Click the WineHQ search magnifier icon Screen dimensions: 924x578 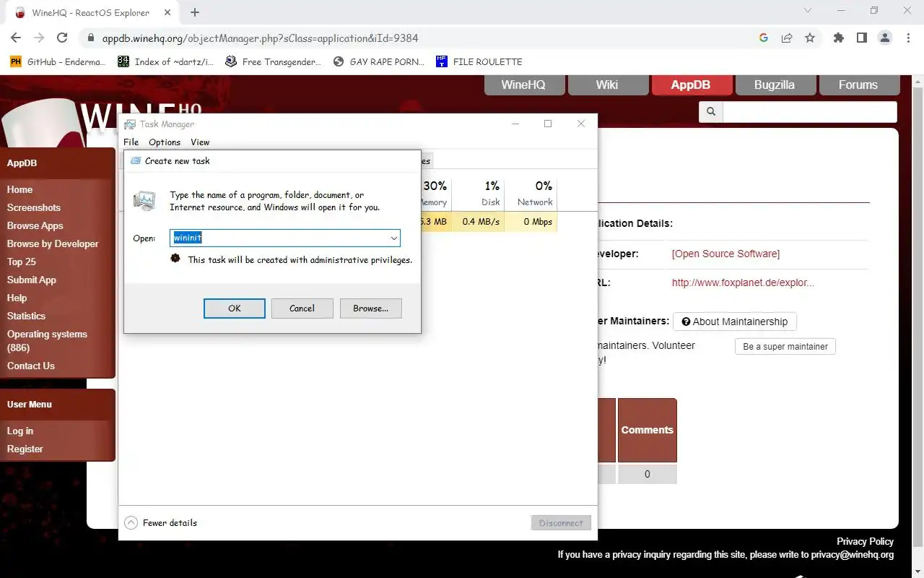point(711,111)
